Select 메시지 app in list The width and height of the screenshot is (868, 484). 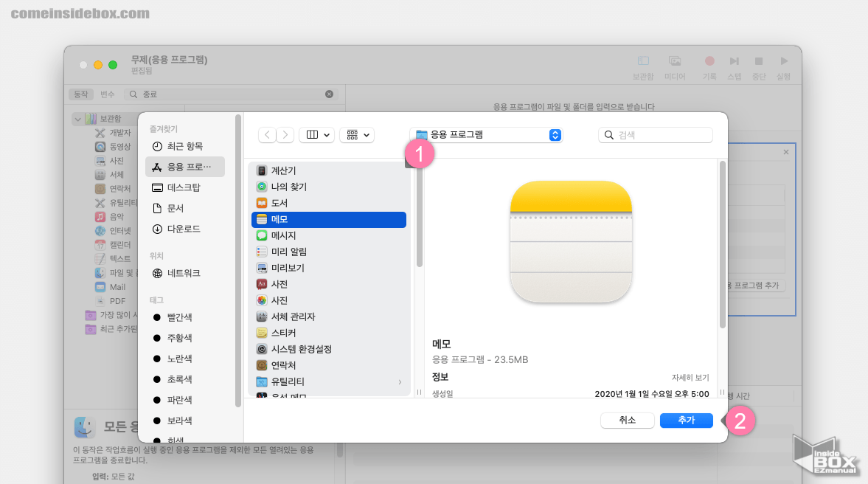click(329, 235)
